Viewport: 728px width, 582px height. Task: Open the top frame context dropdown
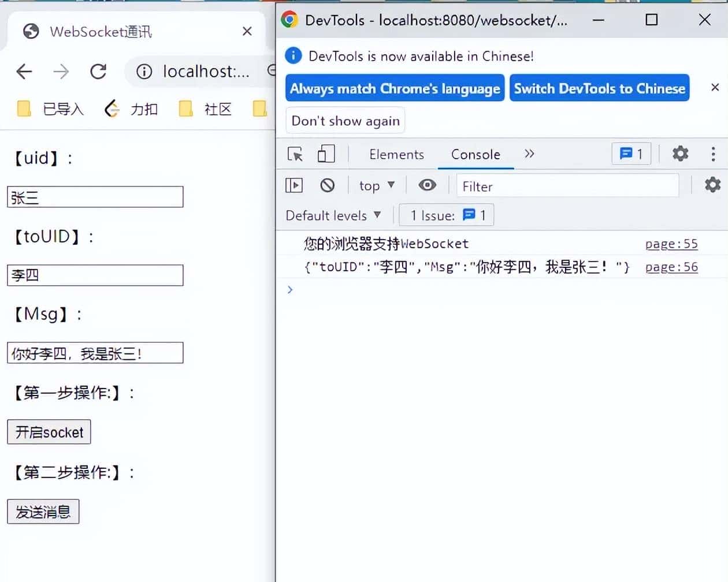click(377, 185)
